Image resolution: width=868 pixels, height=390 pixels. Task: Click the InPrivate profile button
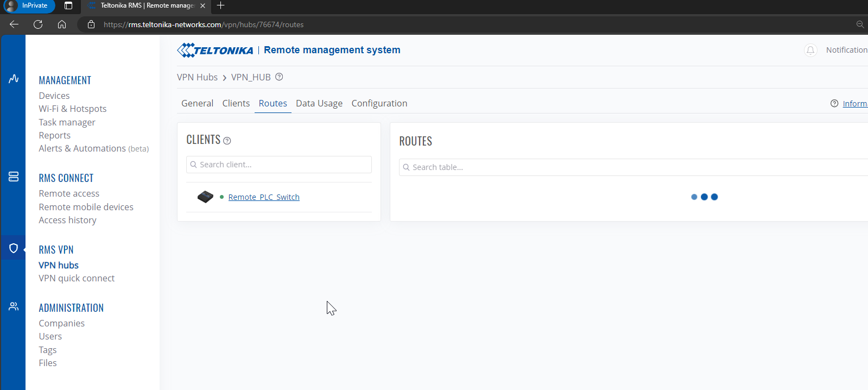pyautogui.click(x=29, y=5)
